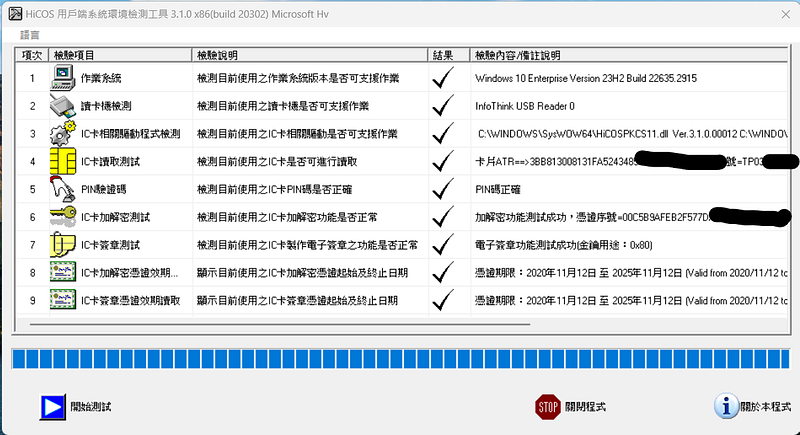Click the checkmark for IC卡相關驅動程式檢測 row
The image size is (800, 435).
(x=442, y=133)
